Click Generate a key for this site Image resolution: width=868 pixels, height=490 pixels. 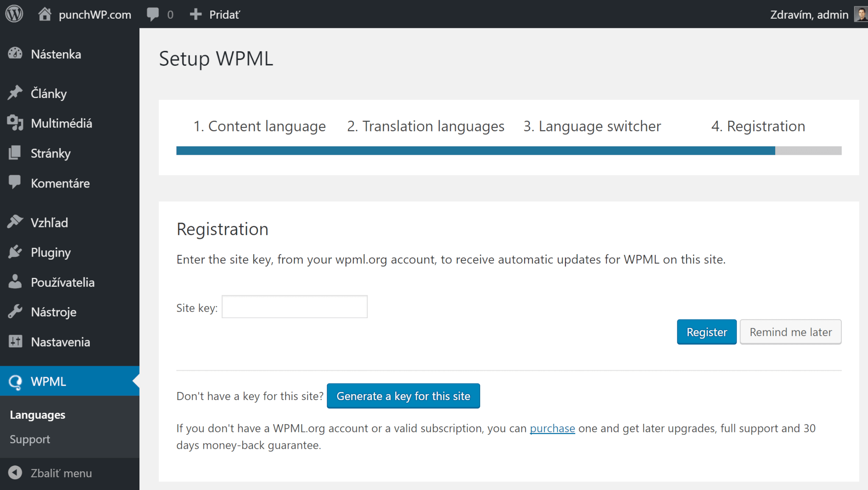(x=403, y=396)
